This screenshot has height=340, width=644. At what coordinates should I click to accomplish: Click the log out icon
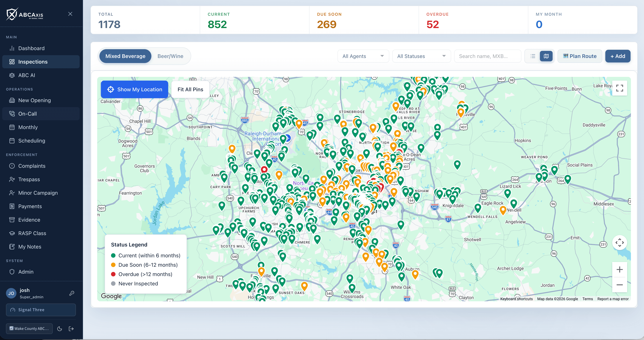tap(71, 329)
